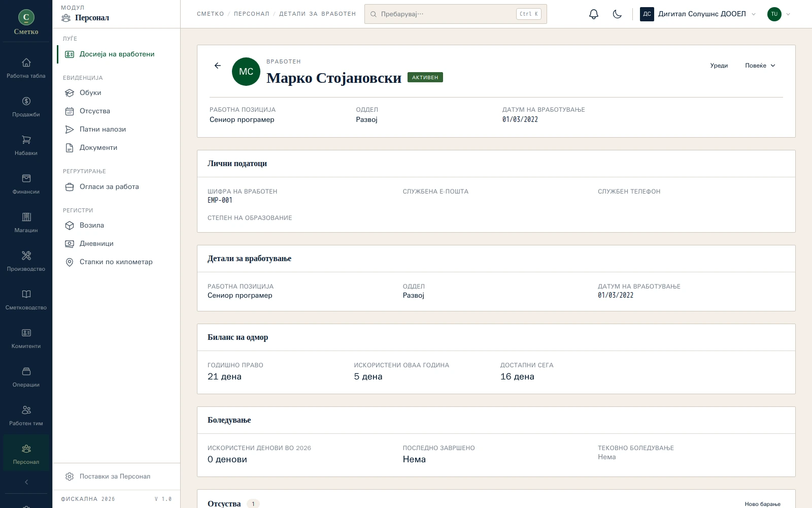Click the Сметко logo
Viewport: 812px width, 508px height.
click(x=26, y=22)
